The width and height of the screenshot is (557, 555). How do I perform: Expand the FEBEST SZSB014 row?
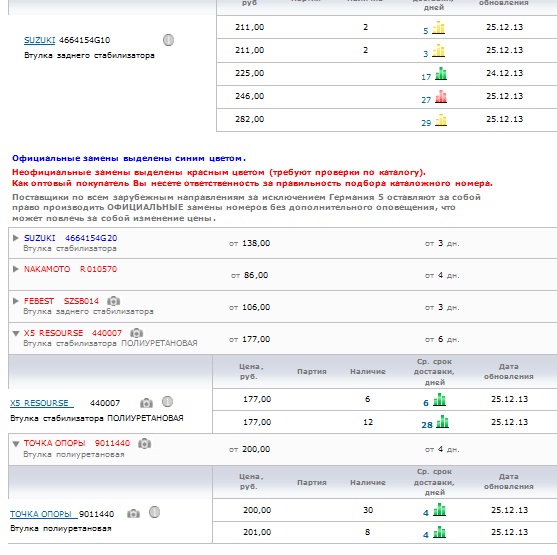tap(15, 301)
